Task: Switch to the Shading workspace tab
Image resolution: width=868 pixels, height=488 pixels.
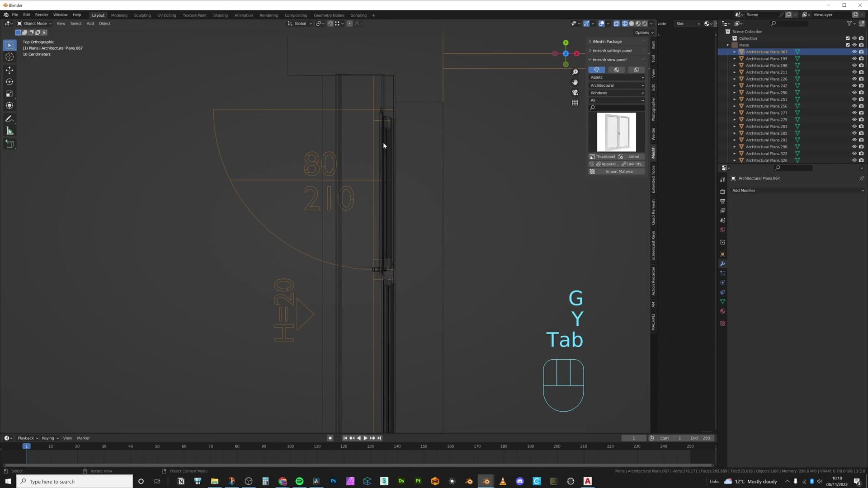Action: coord(221,15)
